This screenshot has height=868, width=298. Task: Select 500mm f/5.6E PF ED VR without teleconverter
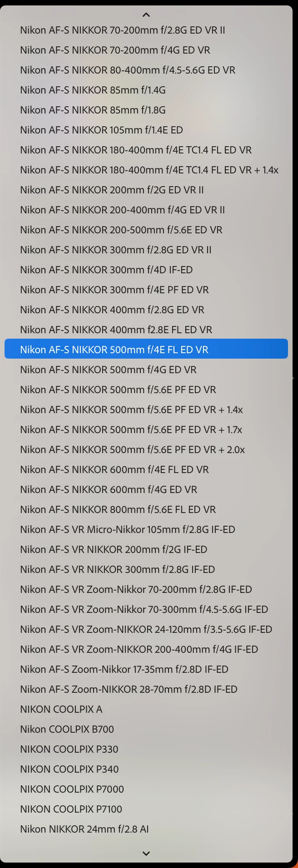point(146,390)
